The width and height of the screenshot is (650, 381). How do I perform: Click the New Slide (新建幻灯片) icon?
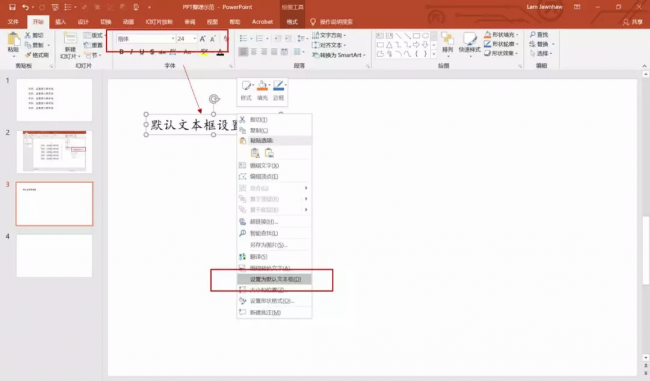click(x=70, y=38)
